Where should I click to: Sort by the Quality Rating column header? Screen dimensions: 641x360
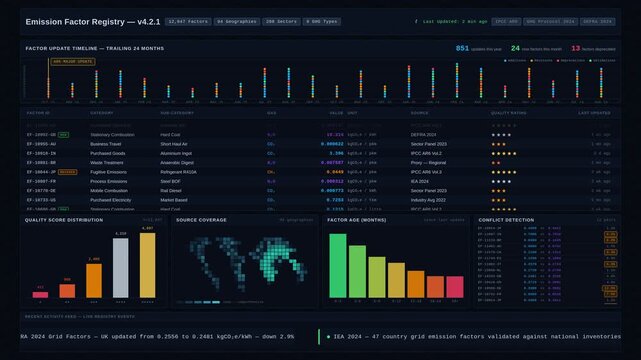point(509,113)
